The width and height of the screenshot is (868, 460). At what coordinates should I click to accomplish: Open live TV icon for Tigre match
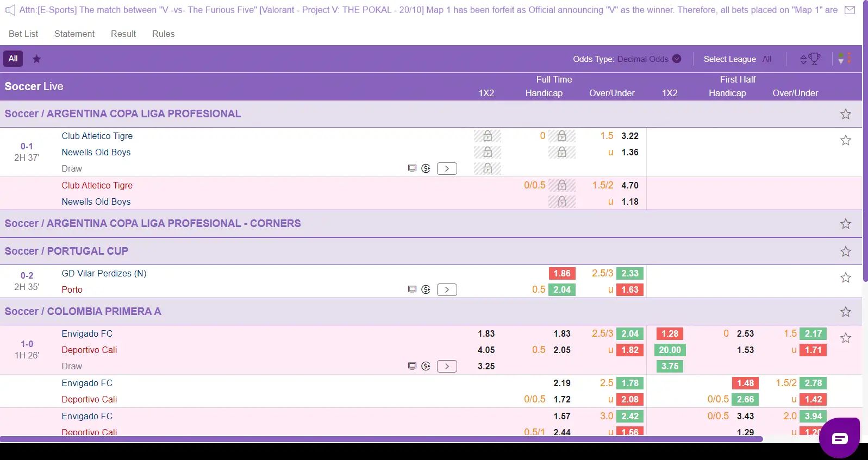click(x=412, y=168)
